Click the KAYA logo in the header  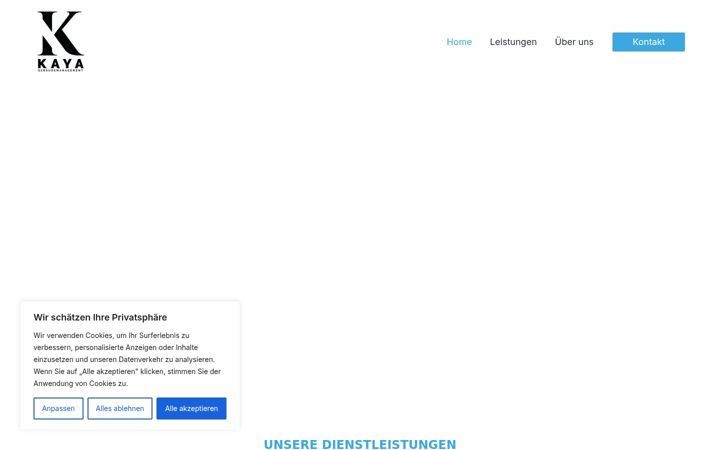point(61,41)
